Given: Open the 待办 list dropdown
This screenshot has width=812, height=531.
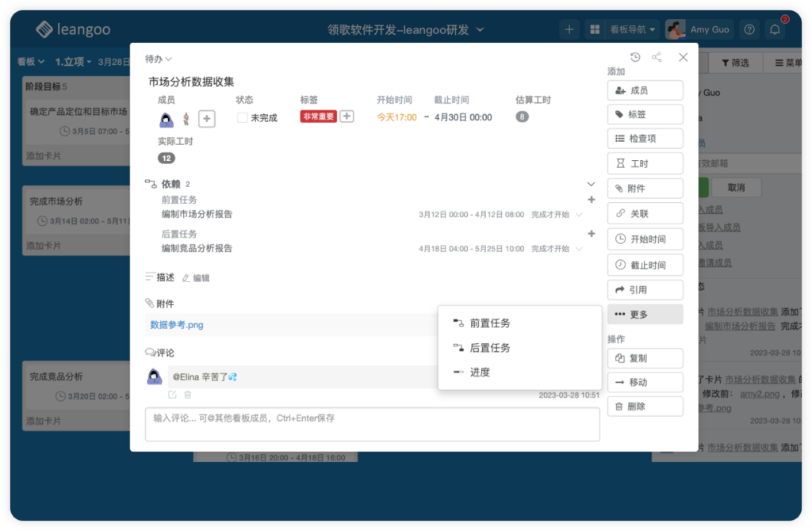Looking at the screenshot, I should [157, 59].
